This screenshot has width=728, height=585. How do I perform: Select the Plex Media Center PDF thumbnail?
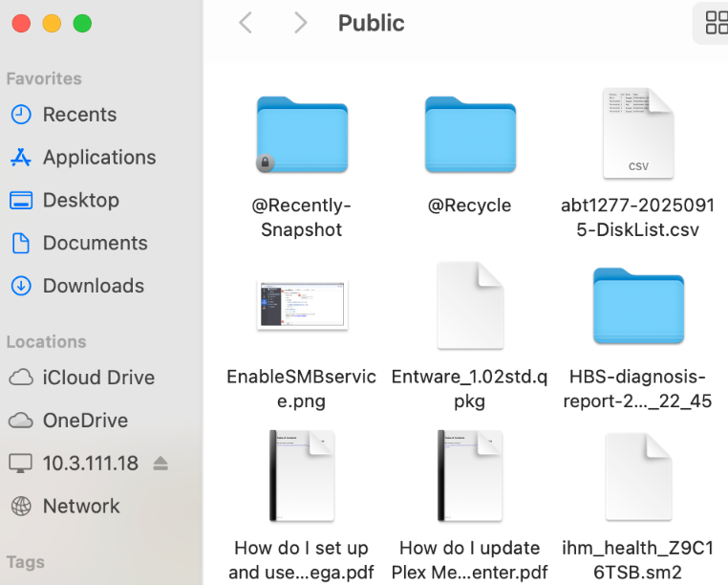click(470, 476)
